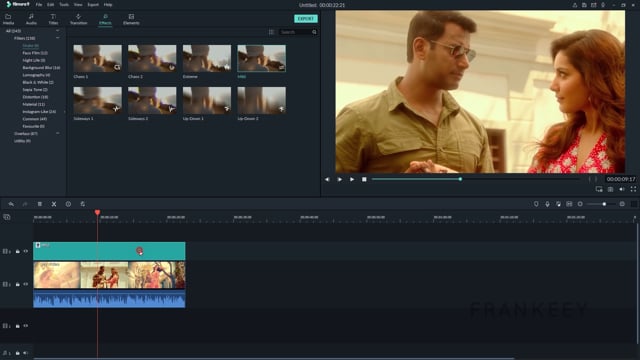
Task: Lock the main video track
Action: click(x=18, y=284)
